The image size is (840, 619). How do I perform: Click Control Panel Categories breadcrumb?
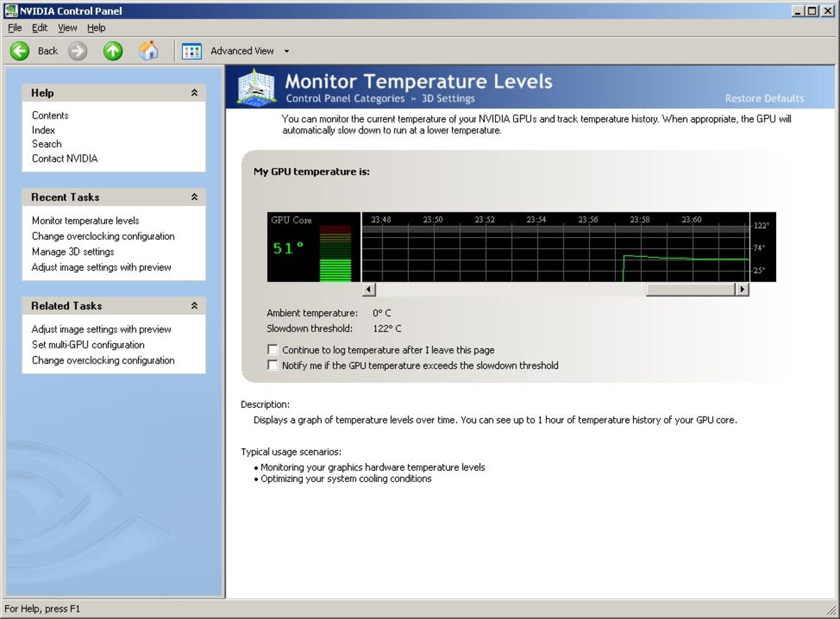pyautogui.click(x=345, y=98)
